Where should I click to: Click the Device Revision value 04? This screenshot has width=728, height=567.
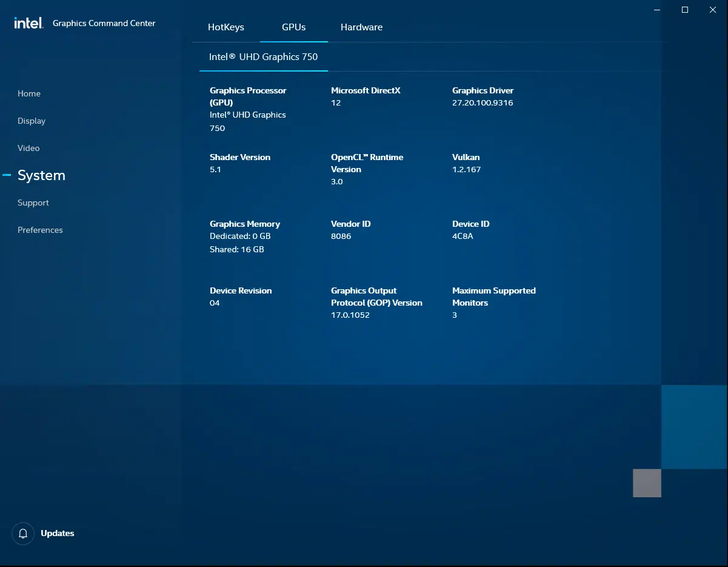tap(215, 303)
